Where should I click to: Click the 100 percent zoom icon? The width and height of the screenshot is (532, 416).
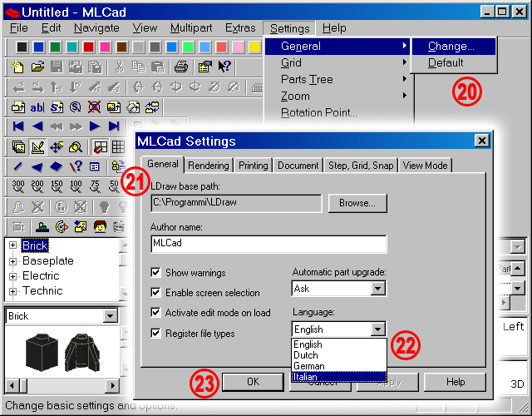click(x=76, y=186)
